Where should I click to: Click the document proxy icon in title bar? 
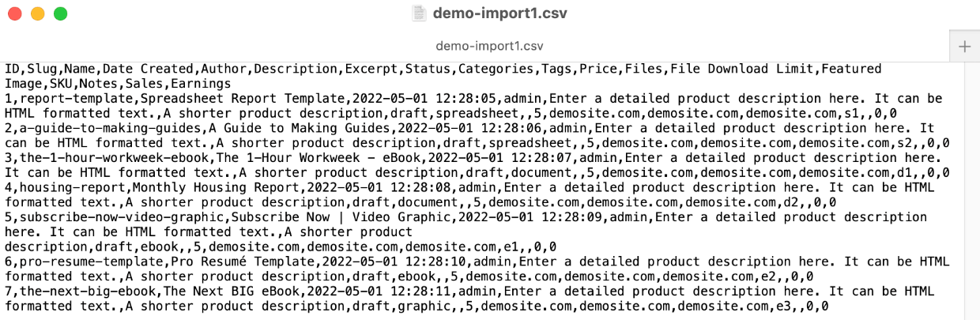click(x=420, y=13)
